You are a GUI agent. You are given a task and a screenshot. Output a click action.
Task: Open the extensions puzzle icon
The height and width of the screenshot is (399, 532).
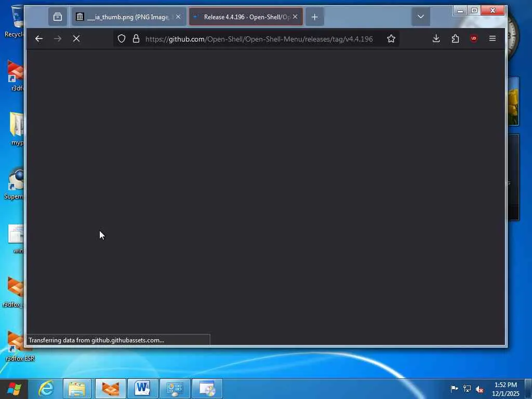455,38
